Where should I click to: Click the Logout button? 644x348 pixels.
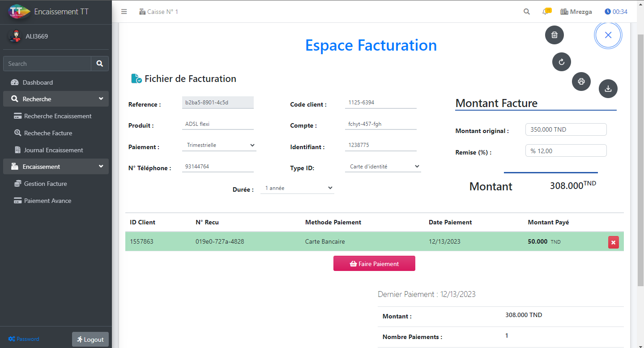point(90,339)
